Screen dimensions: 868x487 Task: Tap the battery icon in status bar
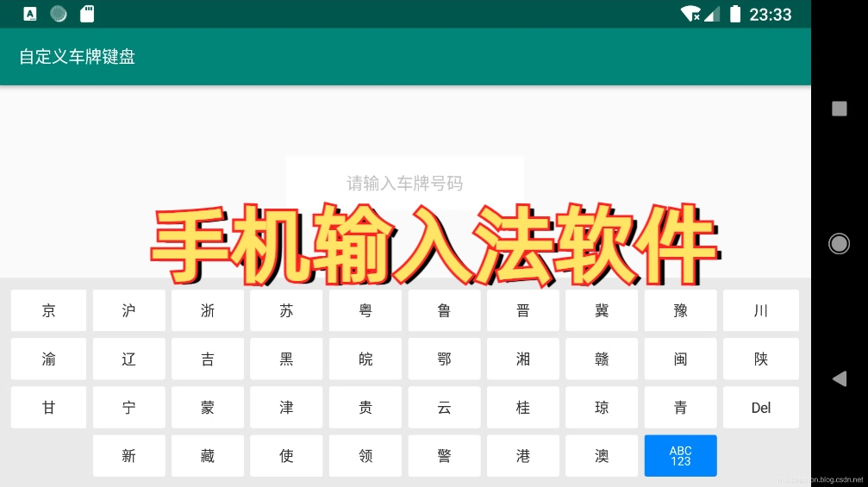(x=734, y=14)
